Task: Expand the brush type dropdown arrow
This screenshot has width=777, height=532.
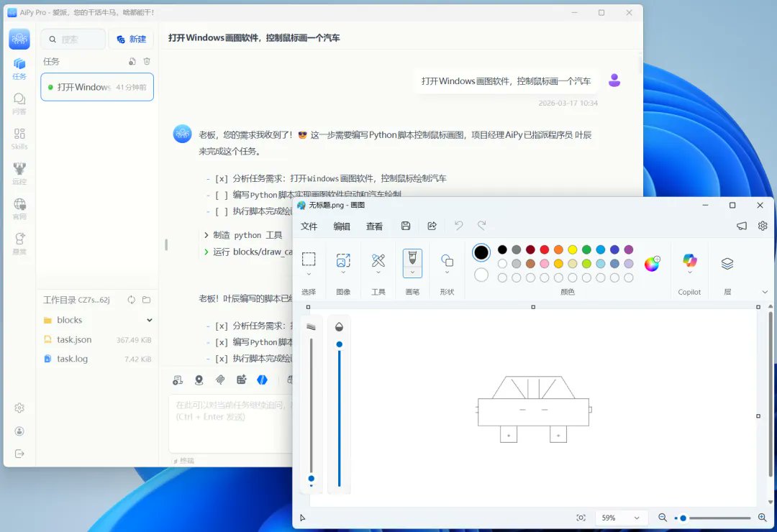Action: [412, 272]
